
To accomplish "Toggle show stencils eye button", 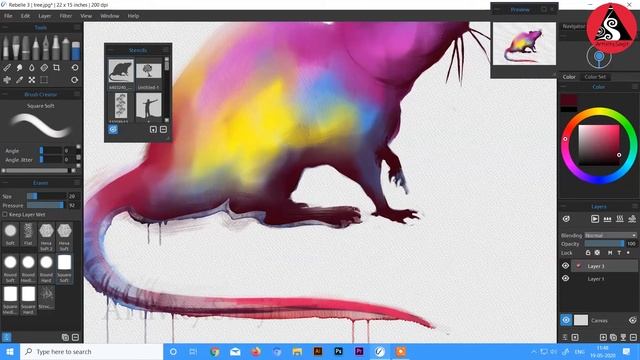I will [113, 129].
